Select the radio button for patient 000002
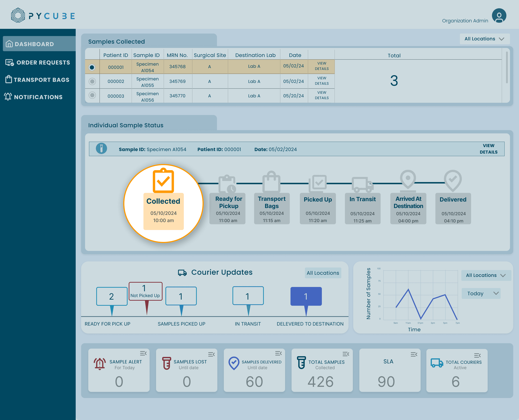This screenshot has width=519, height=420. click(x=92, y=81)
